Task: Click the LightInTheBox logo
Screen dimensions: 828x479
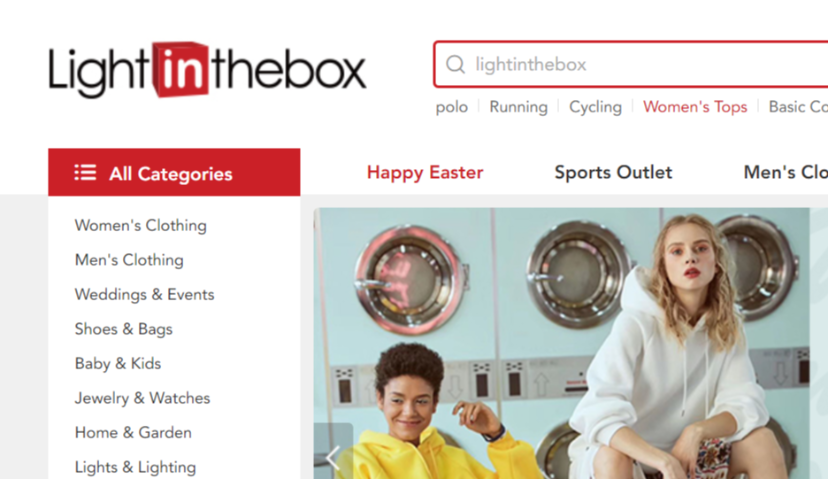Action: 207,70
